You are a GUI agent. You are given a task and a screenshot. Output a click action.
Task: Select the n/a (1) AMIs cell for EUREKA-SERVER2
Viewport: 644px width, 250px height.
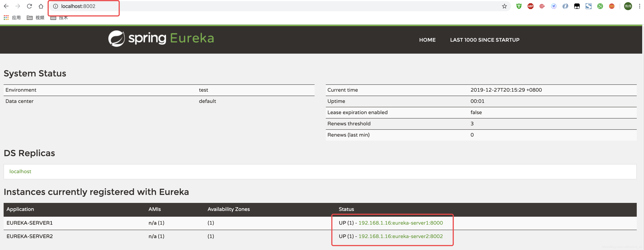pos(156,236)
